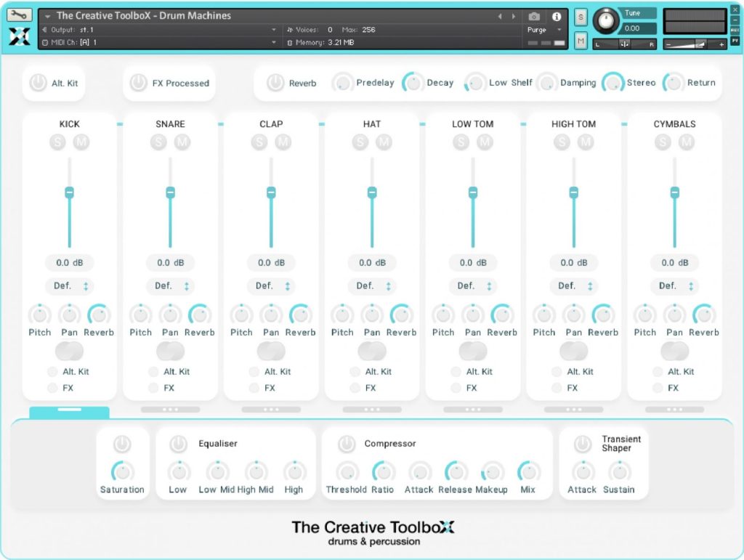Solo the CLAP channel
Screen dimensions: 744x560
click(x=259, y=142)
